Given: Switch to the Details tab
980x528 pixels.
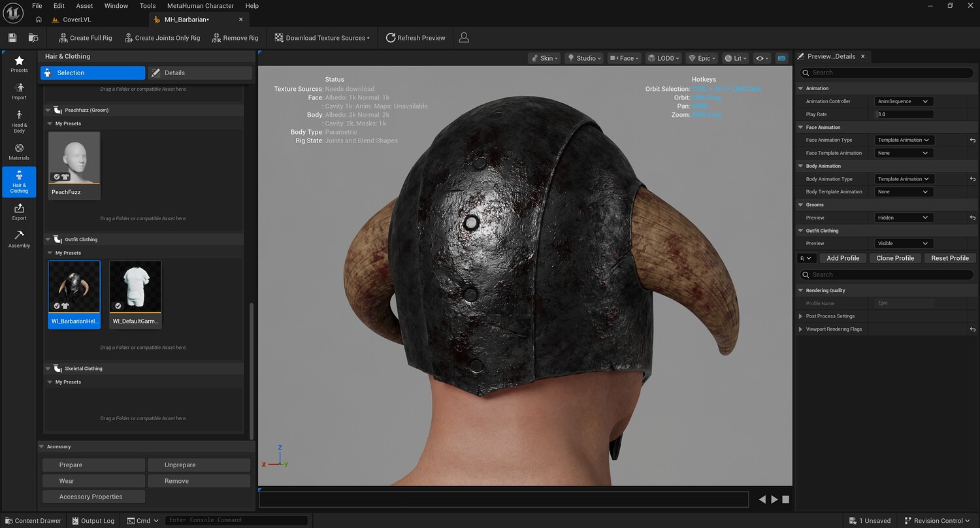Looking at the screenshot, I should click(199, 73).
